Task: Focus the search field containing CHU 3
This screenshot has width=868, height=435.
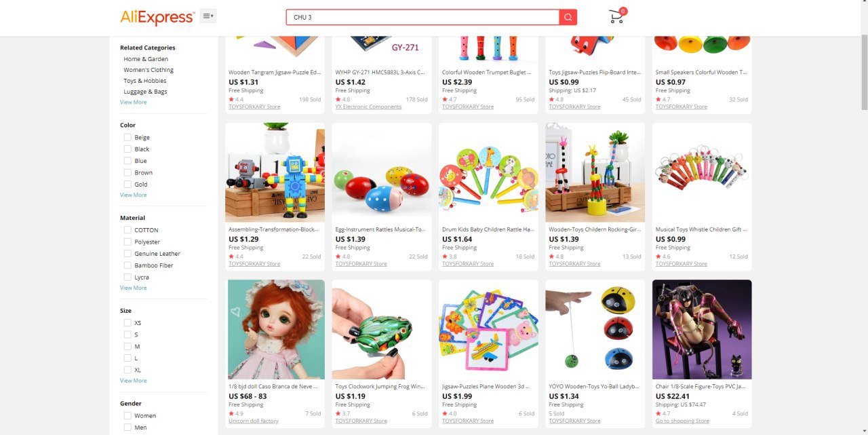Action: [x=422, y=17]
